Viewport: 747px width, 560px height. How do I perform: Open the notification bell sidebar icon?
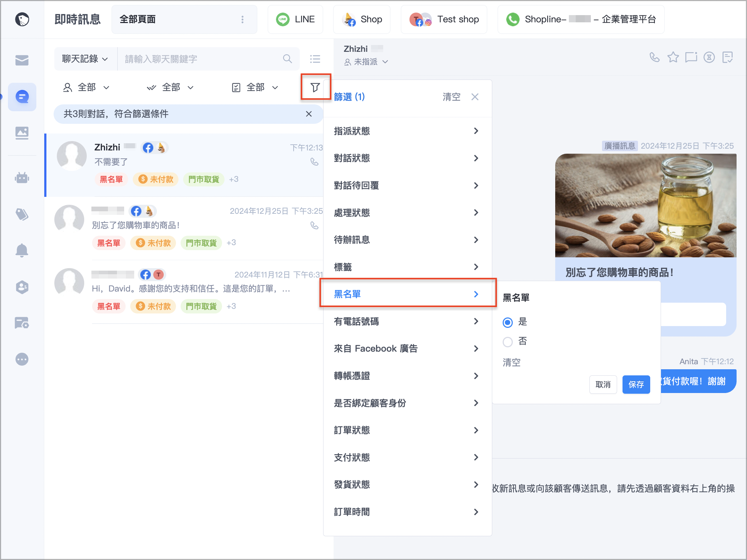pos(22,250)
